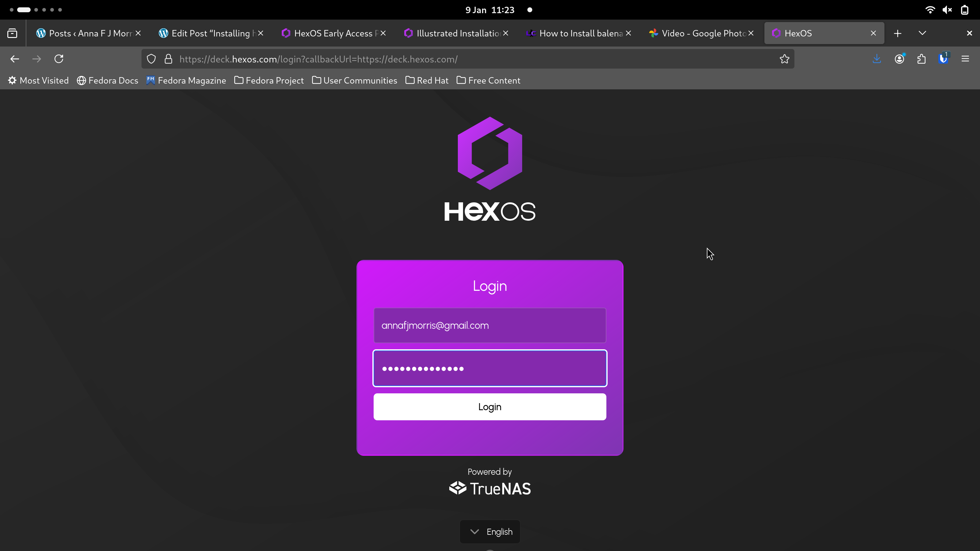This screenshot has width=980, height=551.
Task: Click the workspace indicator dots
Action: 36,10
